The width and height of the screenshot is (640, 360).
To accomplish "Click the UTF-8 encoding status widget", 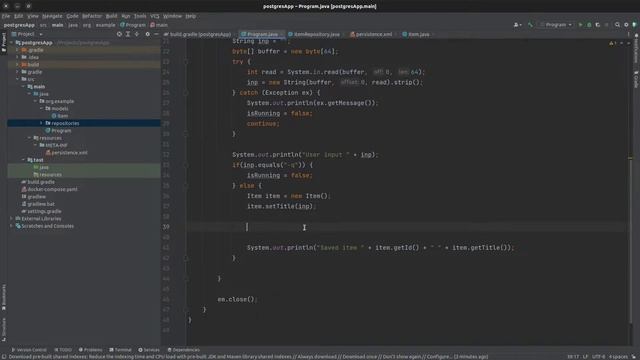I will pos(598,357).
